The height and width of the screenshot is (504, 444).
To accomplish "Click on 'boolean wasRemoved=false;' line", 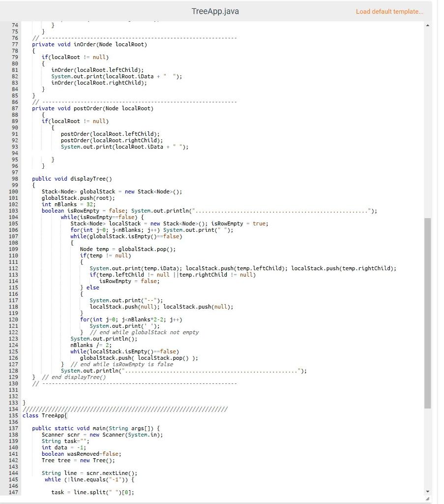I will [82, 454].
